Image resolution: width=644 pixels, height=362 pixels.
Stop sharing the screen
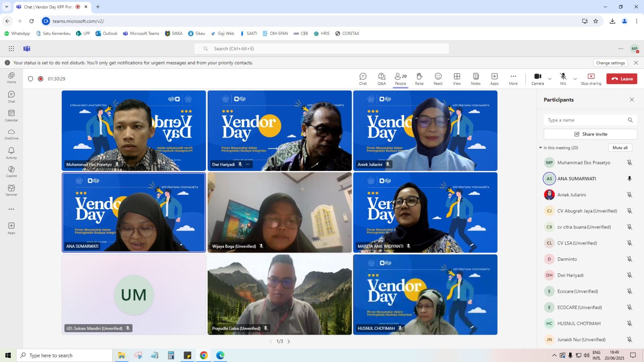[591, 78]
